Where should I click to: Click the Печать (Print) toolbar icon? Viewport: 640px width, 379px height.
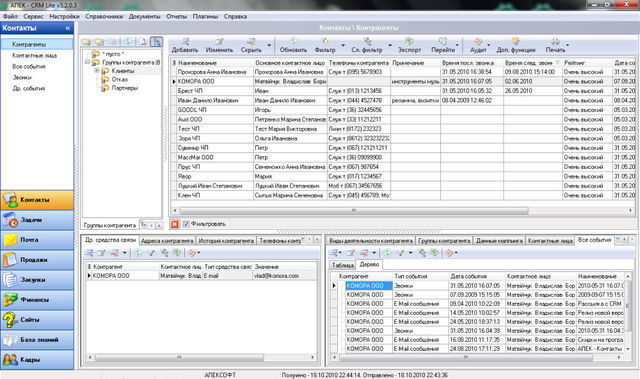coord(555,42)
